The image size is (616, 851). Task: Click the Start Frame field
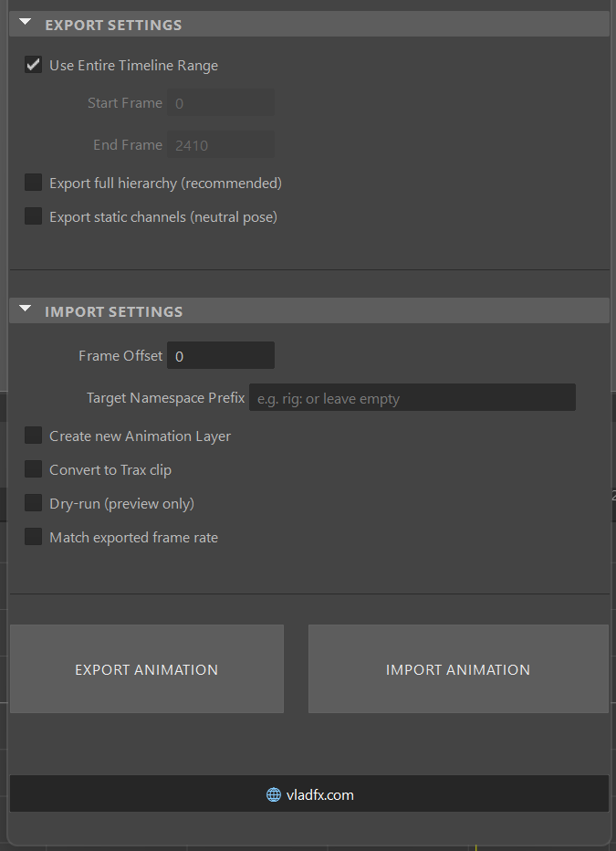(221, 102)
